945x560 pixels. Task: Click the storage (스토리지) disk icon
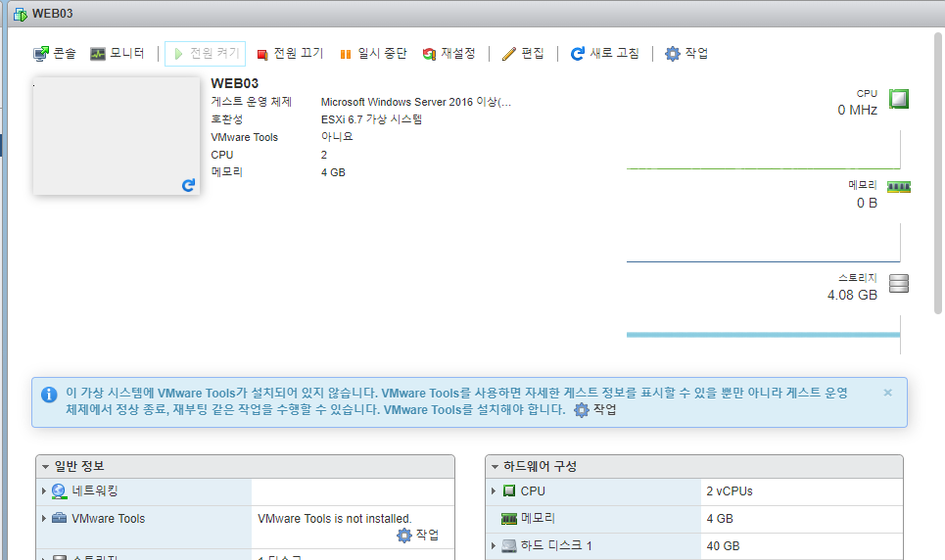[899, 283]
